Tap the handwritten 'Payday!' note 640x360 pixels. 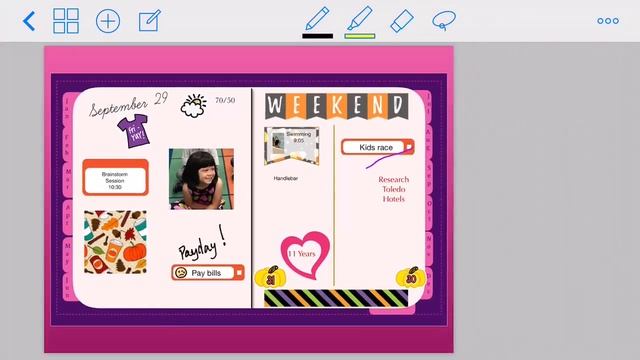click(202, 244)
